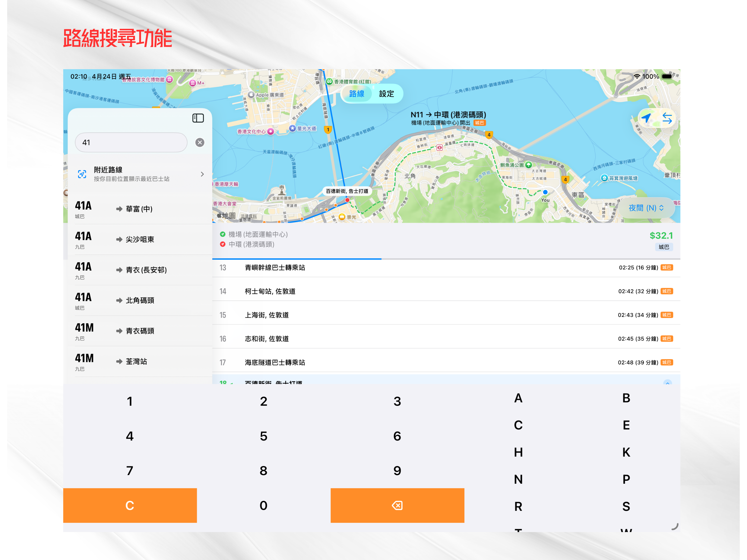Switch to the 路線 tab

[357, 94]
